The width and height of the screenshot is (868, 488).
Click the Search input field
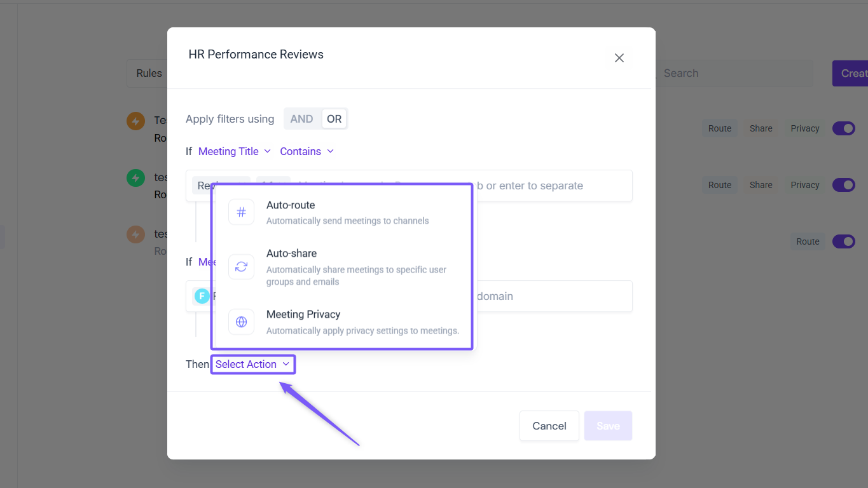tap(734, 73)
